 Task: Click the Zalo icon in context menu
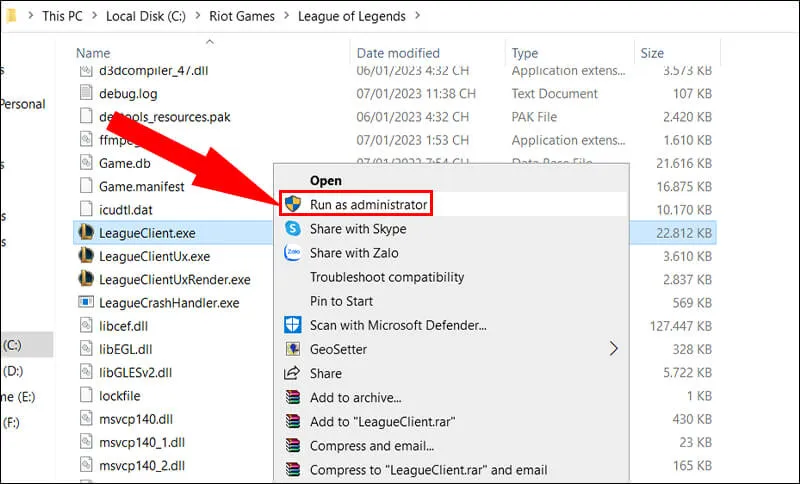pyautogui.click(x=293, y=252)
